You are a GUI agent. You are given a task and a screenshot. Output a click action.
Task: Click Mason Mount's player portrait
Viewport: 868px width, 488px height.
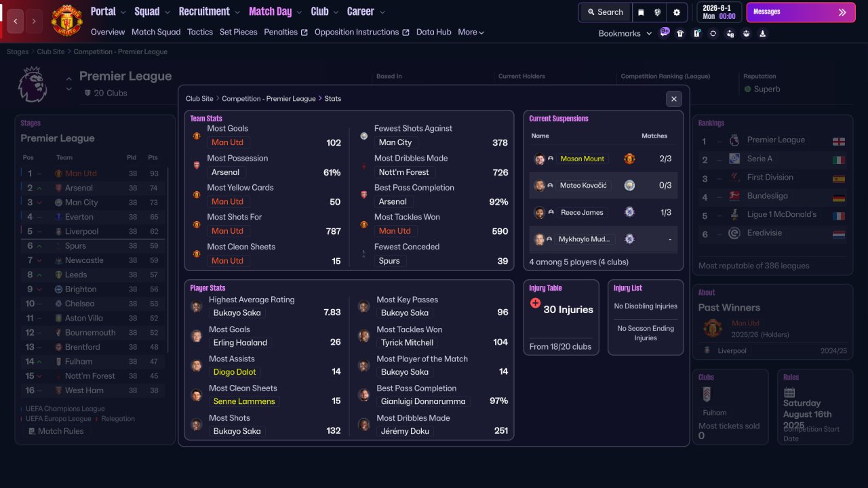tap(540, 159)
